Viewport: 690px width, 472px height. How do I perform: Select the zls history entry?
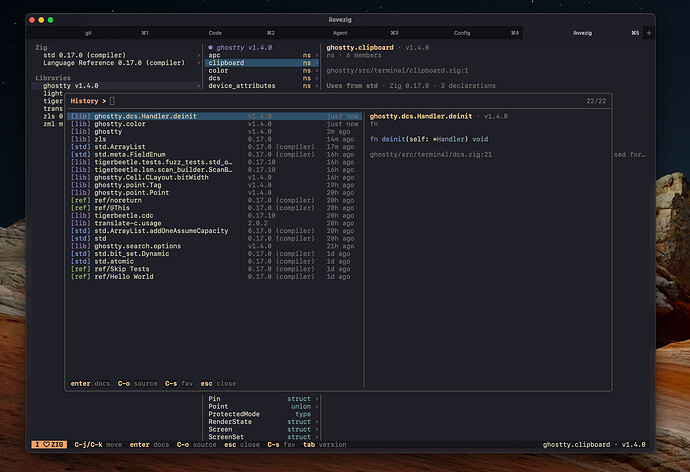[x=214, y=139]
